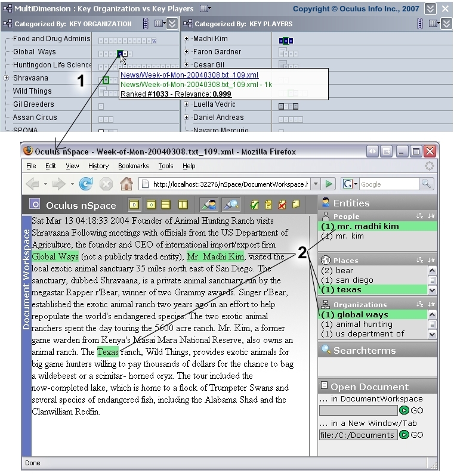Open the Bookmarks menu in Firefox
Screen dimensions: 454x476
pos(133,166)
